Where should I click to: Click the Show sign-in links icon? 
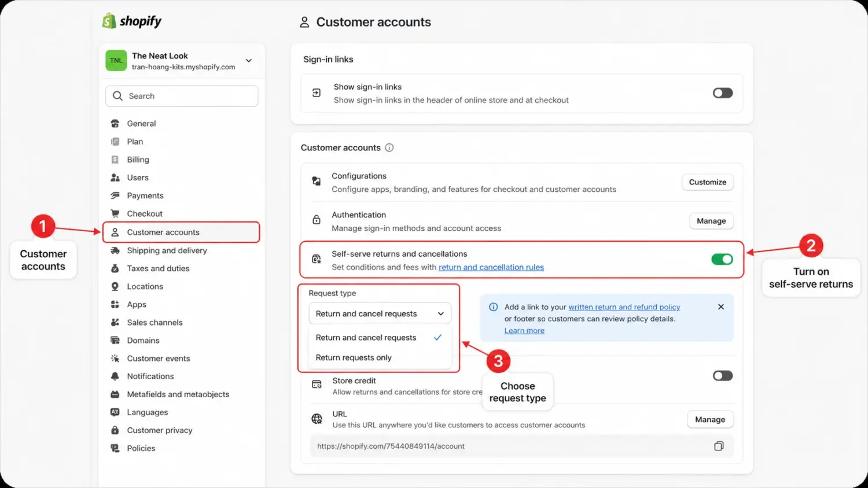(x=317, y=93)
